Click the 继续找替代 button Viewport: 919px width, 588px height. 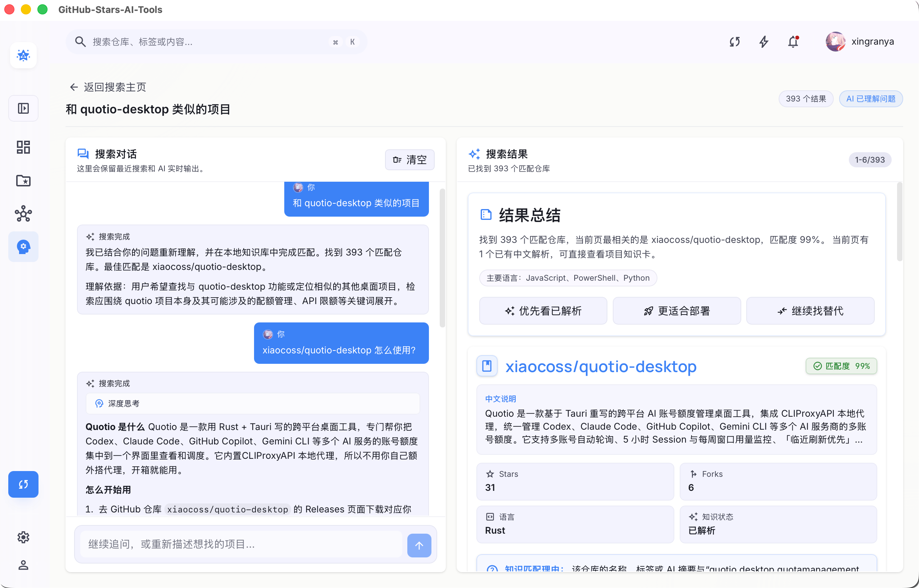point(810,311)
